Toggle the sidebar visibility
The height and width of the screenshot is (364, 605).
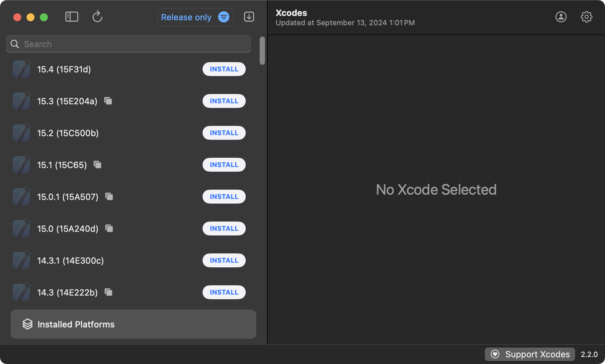pyautogui.click(x=72, y=17)
